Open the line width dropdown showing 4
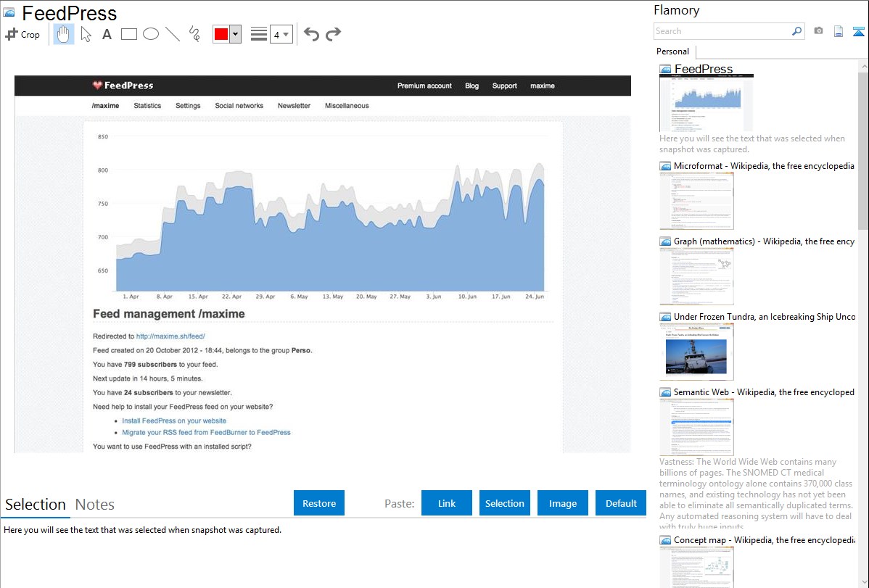Viewport: 869px width, 588px height. [281, 34]
